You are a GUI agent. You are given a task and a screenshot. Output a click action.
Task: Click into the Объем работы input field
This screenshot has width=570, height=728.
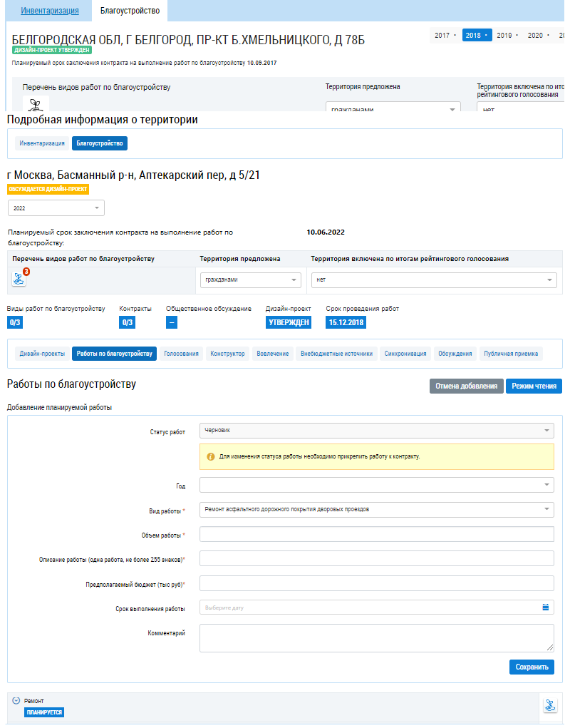(376, 534)
